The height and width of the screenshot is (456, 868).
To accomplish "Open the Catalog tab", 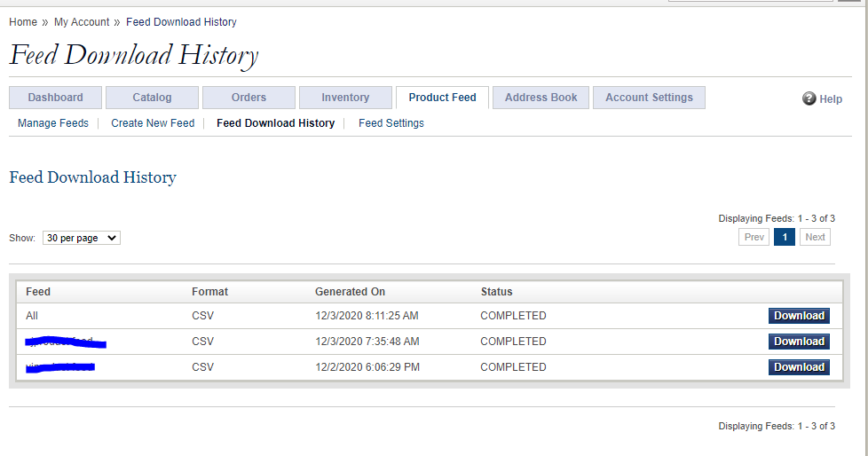I will [x=152, y=98].
